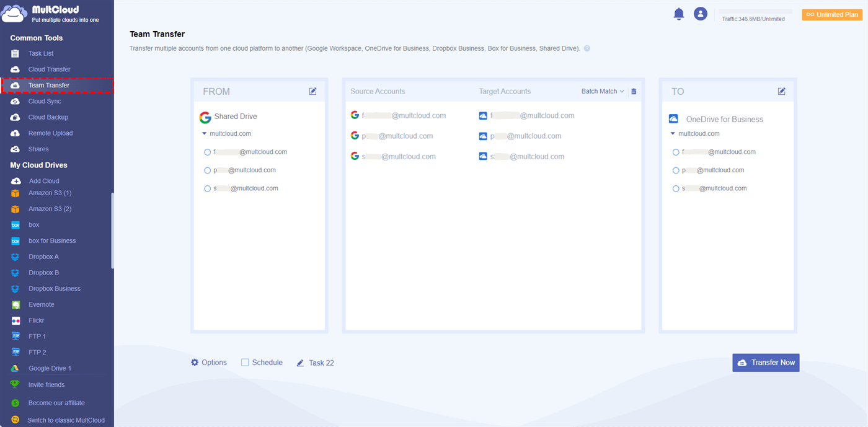This screenshot has width=868, height=427.
Task: Open the Dropbox B drive
Action: (44, 273)
